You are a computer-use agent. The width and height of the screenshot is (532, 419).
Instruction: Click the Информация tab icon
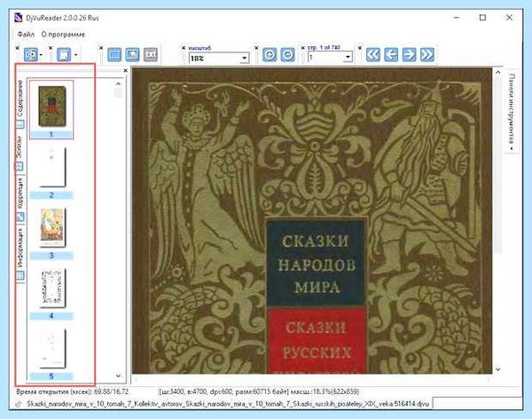click(20, 275)
